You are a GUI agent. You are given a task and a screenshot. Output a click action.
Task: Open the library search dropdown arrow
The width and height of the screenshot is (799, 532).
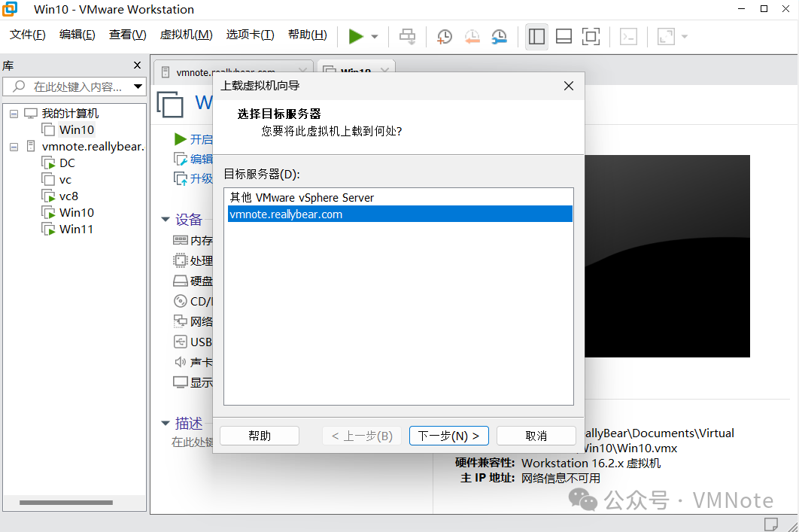pyautogui.click(x=138, y=87)
